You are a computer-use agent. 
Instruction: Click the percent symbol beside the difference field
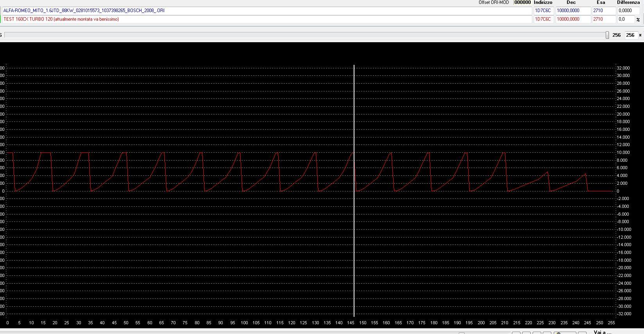(x=638, y=20)
